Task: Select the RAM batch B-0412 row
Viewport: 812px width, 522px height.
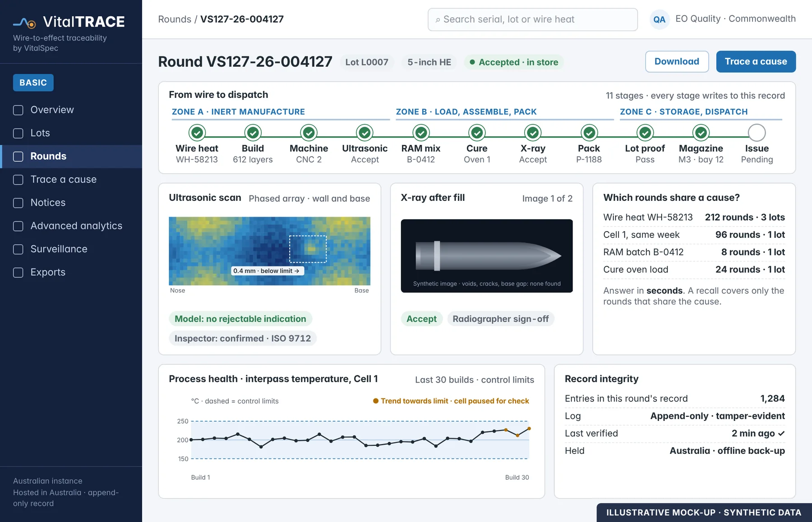Action: [x=694, y=252]
